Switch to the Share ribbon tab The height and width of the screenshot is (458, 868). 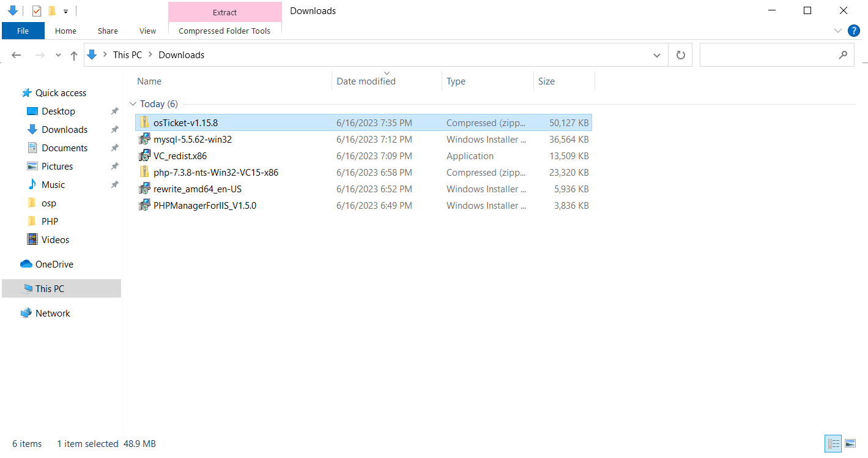tap(108, 31)
